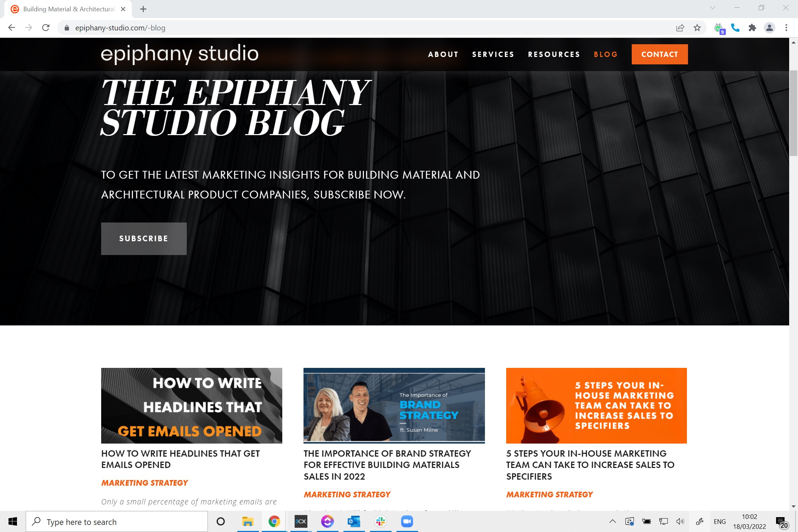
Task: Open the Brand Strategy thumbnail image
Action: (x=394, y=406)
